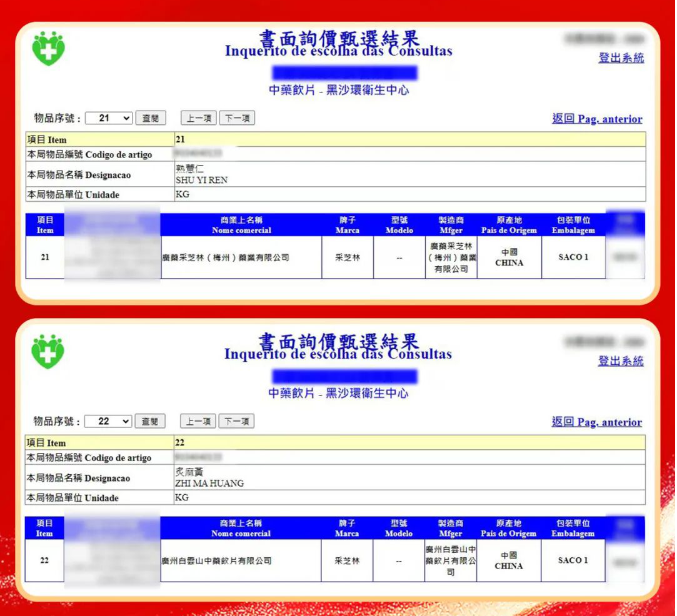Select the 采芝林 brand cell for item 22

coord(348,560)
